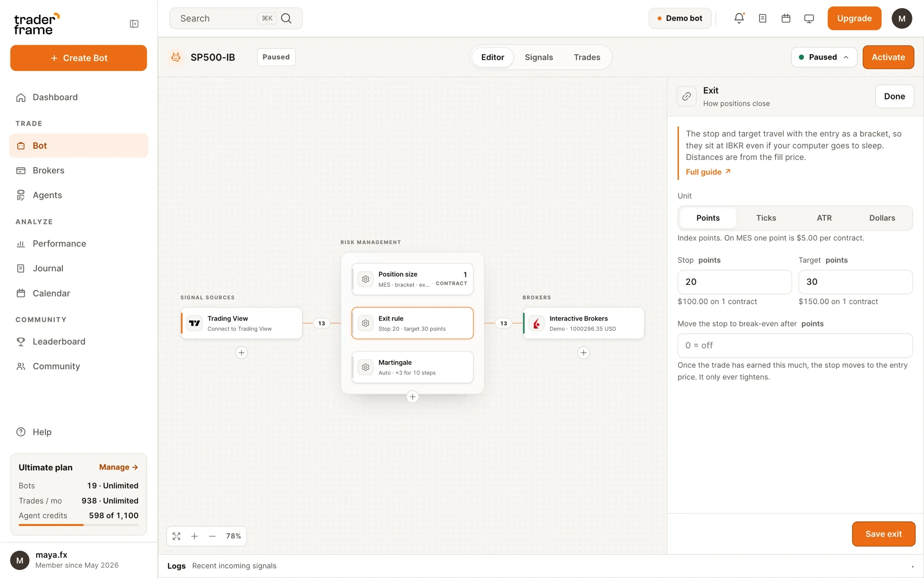Click the Stop points input field
Image resolution: width=924 pixels, height=578 pixels.
click(x=734, y=282)
